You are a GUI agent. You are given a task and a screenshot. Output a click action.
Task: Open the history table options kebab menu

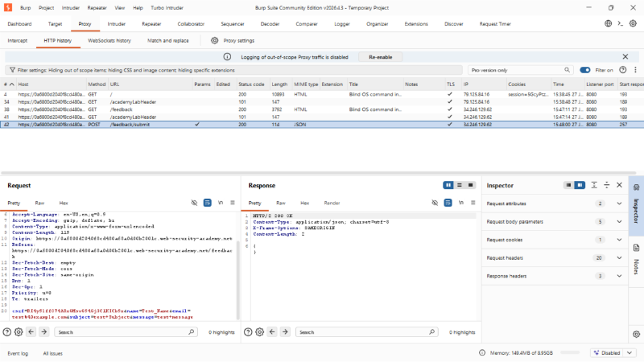[x=635, y=70]
